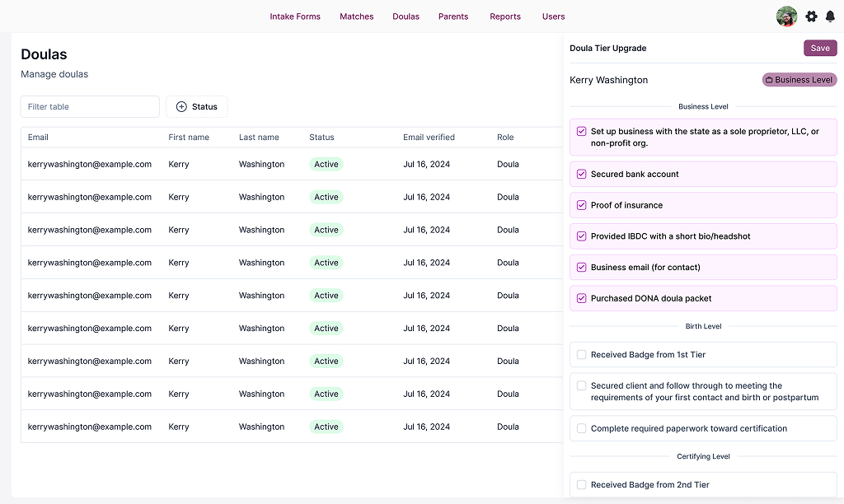Click the briefcase icon in Business Level badge
Image resolution: width=844 pixels, height=504 pixels.
(x=769, y=81)
